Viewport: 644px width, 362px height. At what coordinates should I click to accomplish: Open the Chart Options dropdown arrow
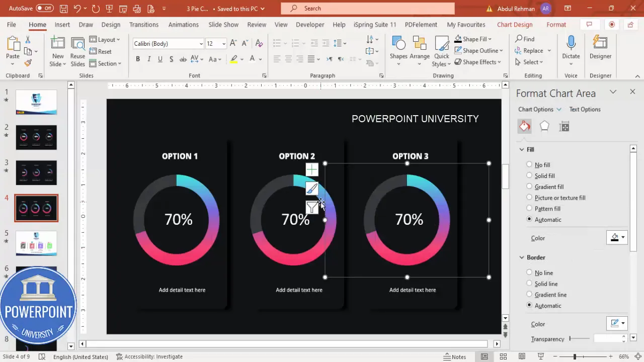(x=558, y=109)
